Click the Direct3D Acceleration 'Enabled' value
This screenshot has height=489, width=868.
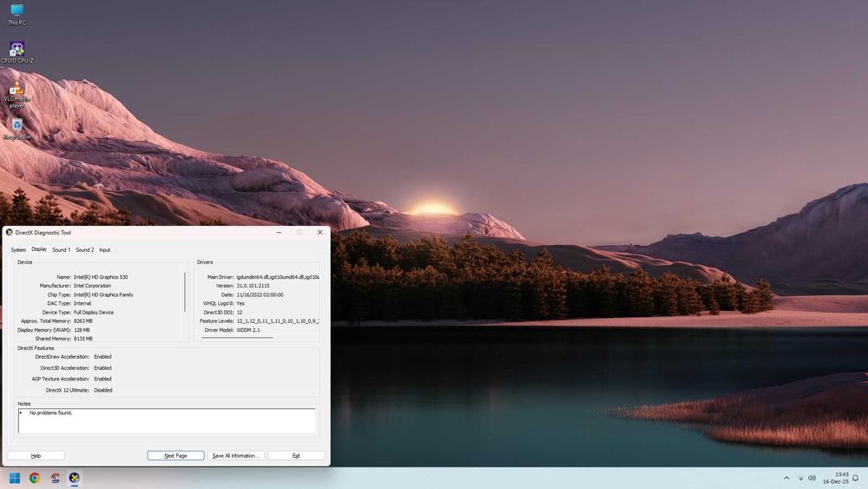(103, 368)
